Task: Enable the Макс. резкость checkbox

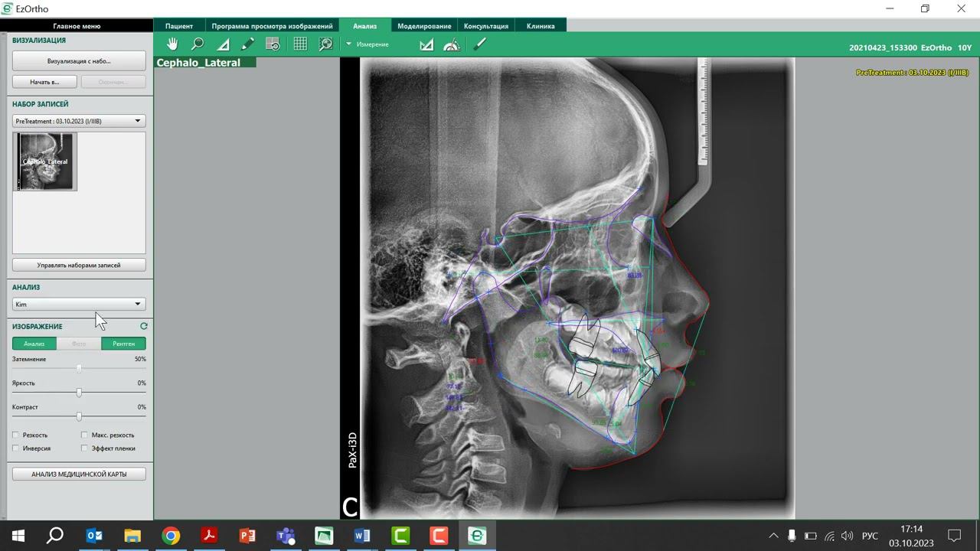Action: coord(84,435)
